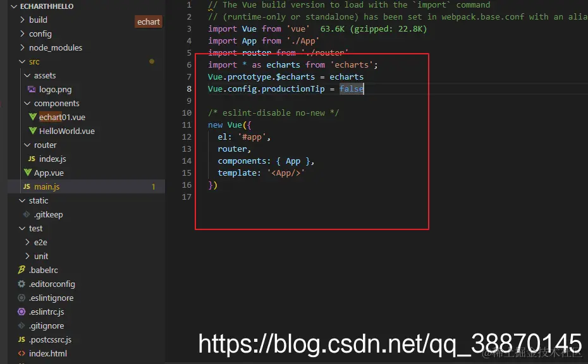Click the ESLint icon beside .eslintignore
Viewport: 588px width, 364px height.
(x=21, y=298)
